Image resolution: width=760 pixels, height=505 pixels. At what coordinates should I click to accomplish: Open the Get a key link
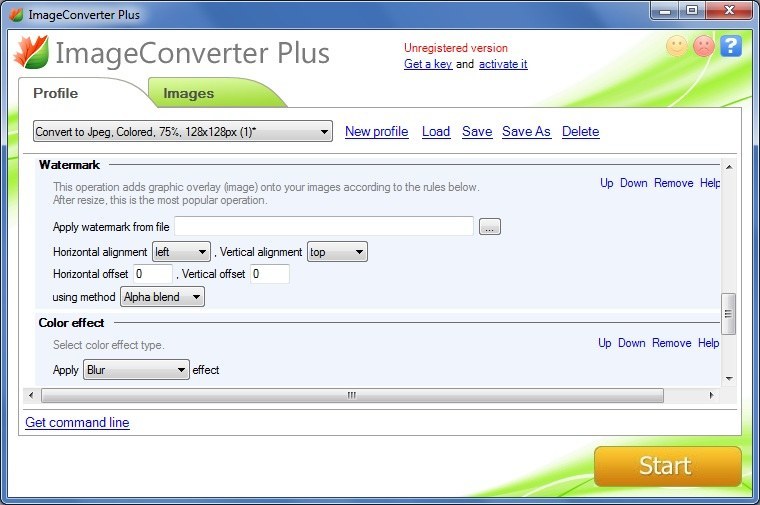[428, 64]
